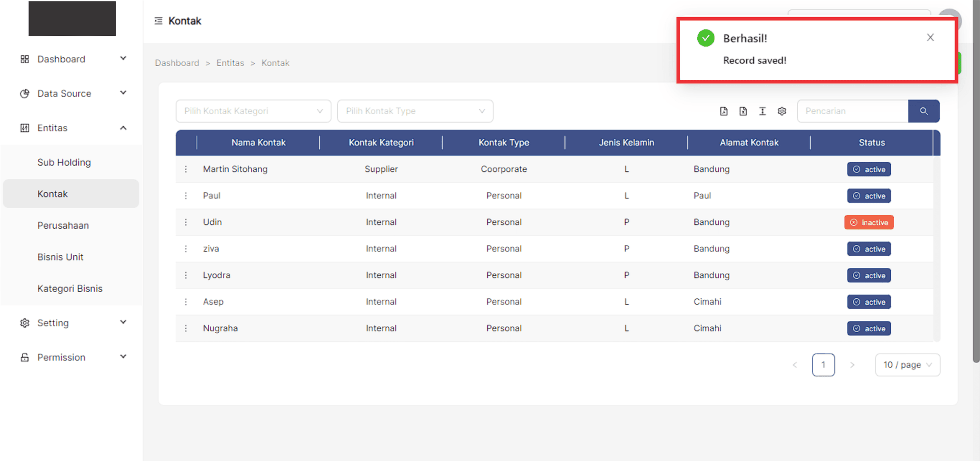Click Udin's inactive status badge

pyautogui.click(x=869, y=222)
